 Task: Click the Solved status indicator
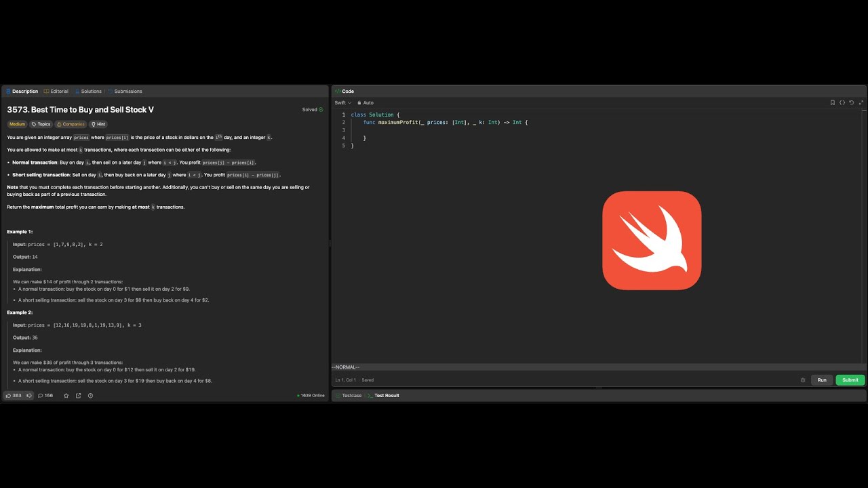click(313, 110)
